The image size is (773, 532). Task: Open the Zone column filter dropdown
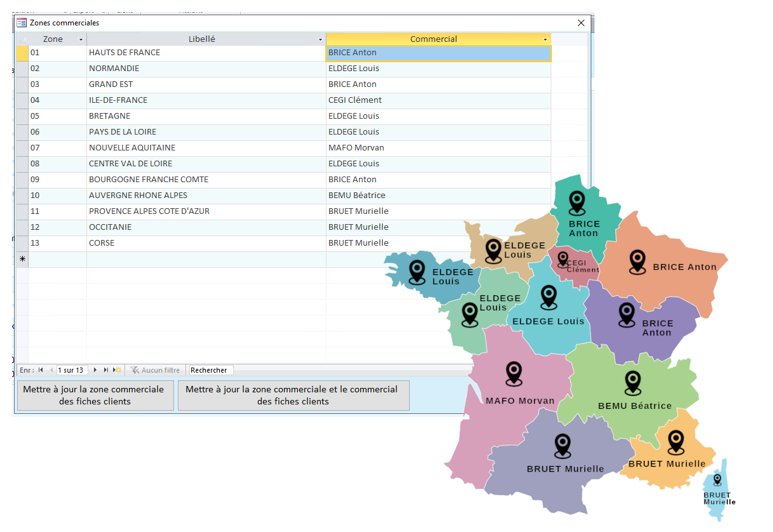click(81, 39)
